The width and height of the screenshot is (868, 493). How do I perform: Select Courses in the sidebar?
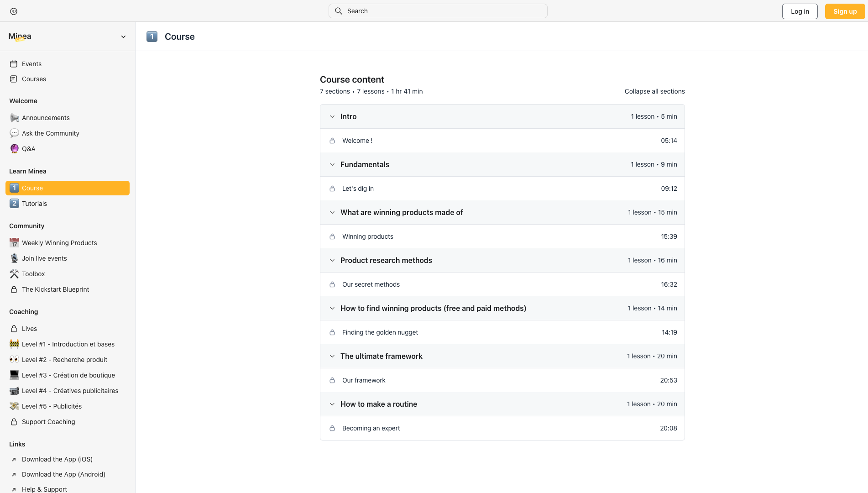click(34, 79)
